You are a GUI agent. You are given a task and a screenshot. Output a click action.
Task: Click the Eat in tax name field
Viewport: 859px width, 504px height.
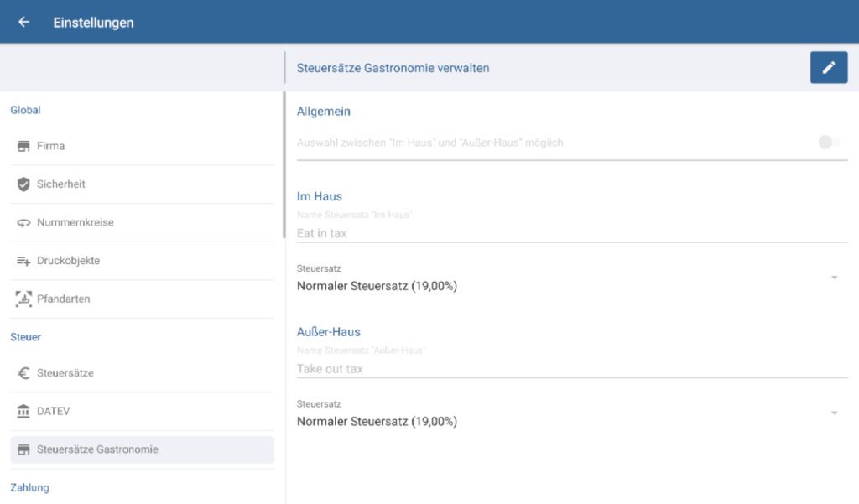point(570,233)
